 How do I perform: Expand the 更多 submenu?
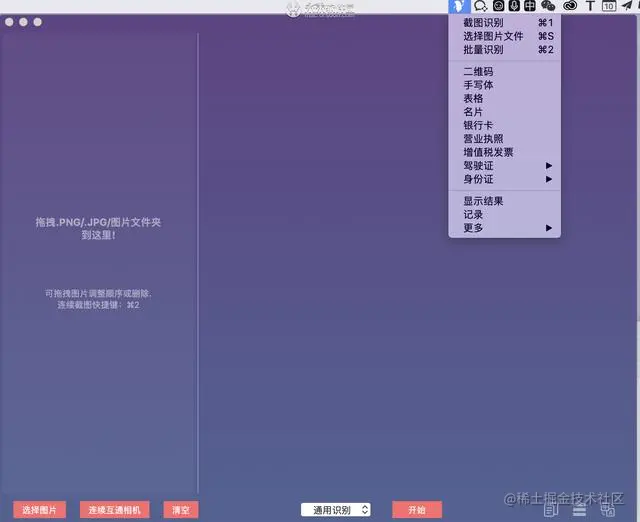[x=504, y=228]
